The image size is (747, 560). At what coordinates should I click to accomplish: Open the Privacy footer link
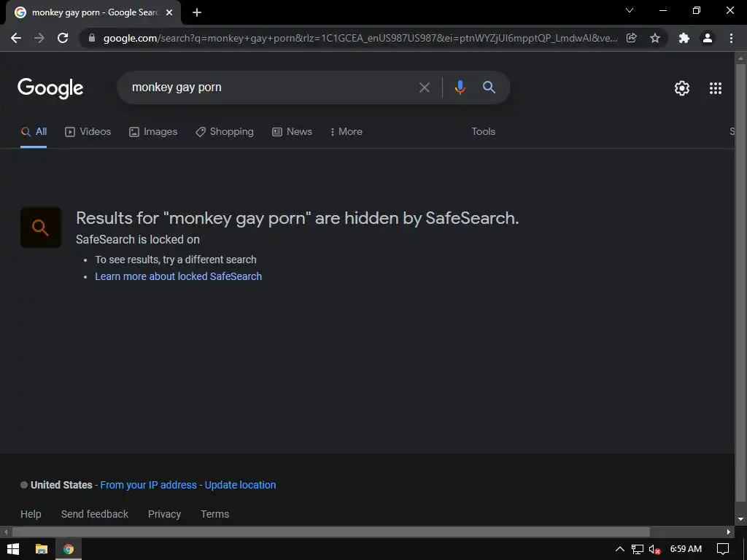164,514
